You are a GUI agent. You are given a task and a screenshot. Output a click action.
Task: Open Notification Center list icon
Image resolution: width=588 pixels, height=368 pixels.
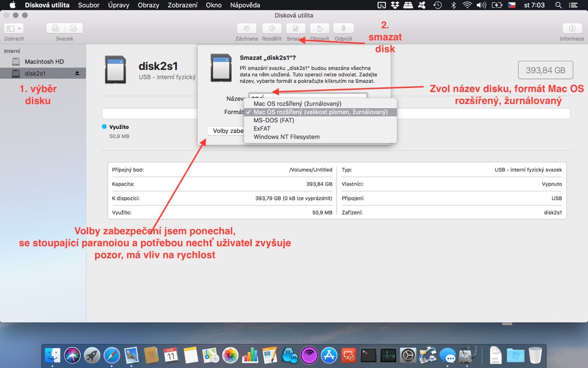[x=573, y=5]
